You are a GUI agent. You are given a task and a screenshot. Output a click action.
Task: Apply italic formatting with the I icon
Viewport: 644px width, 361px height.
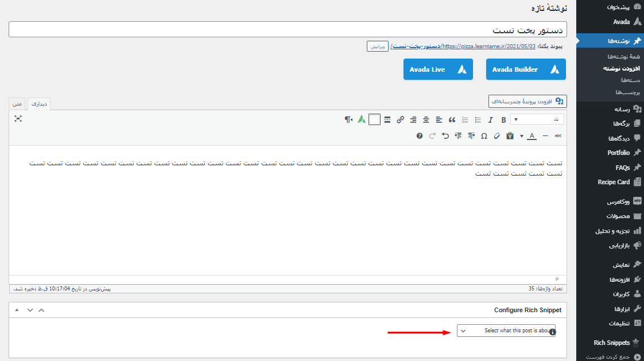(490, 120)
